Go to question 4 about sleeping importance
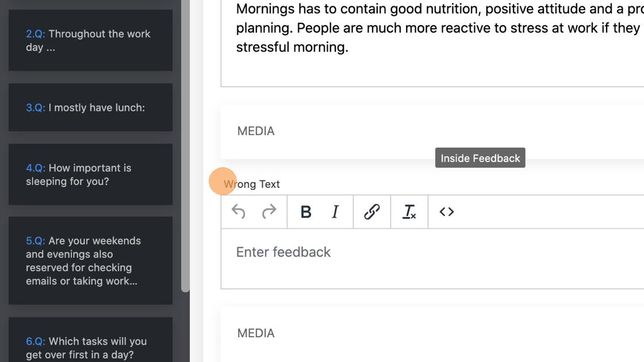 [90, 175]
